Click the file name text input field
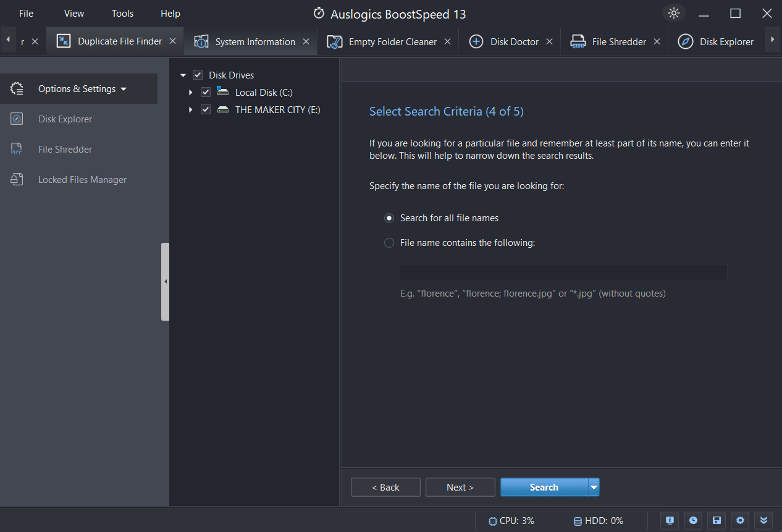Image resolution: width=782 pixels, height=532 pixels. pos(563,272)
